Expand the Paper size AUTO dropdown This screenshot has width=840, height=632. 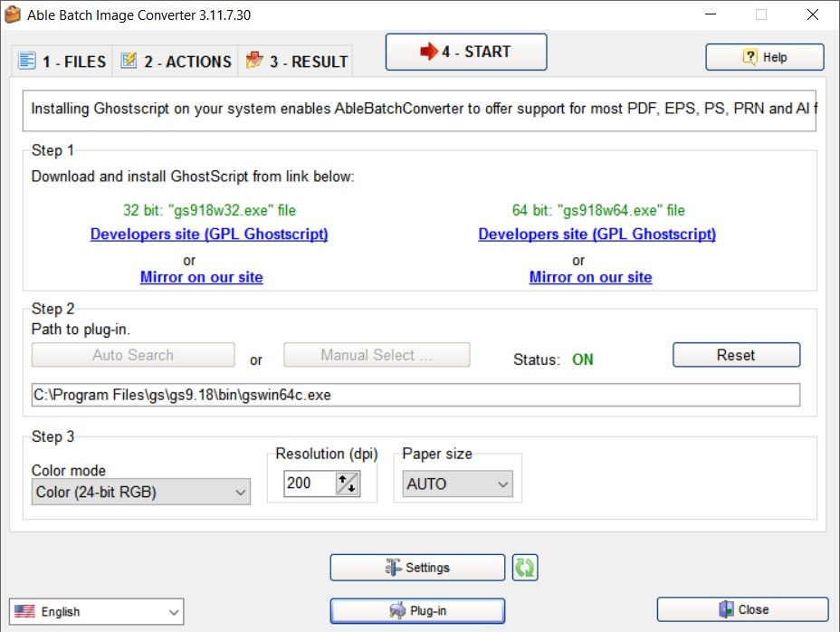(457, 484)
